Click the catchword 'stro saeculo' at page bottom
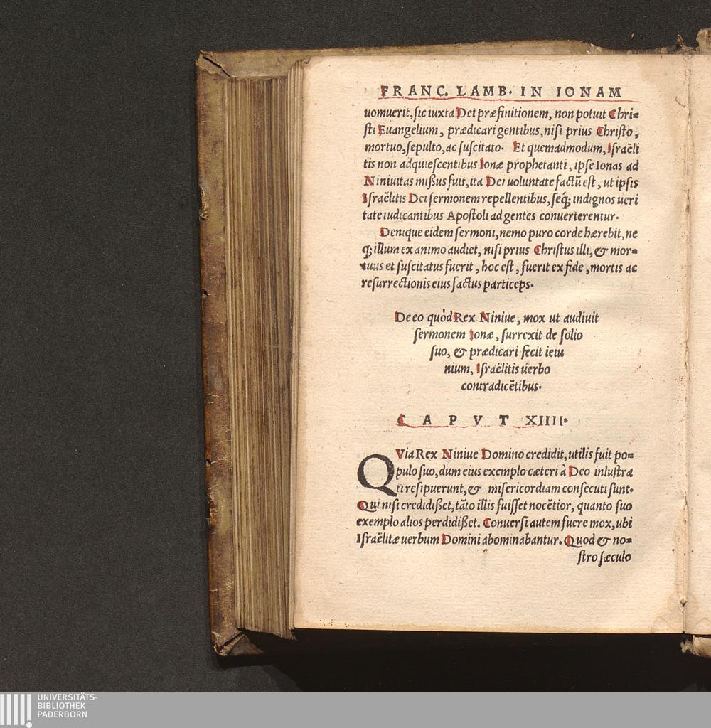Image resolution: width=711 pixels, height=728 pixels. (604, 558)
